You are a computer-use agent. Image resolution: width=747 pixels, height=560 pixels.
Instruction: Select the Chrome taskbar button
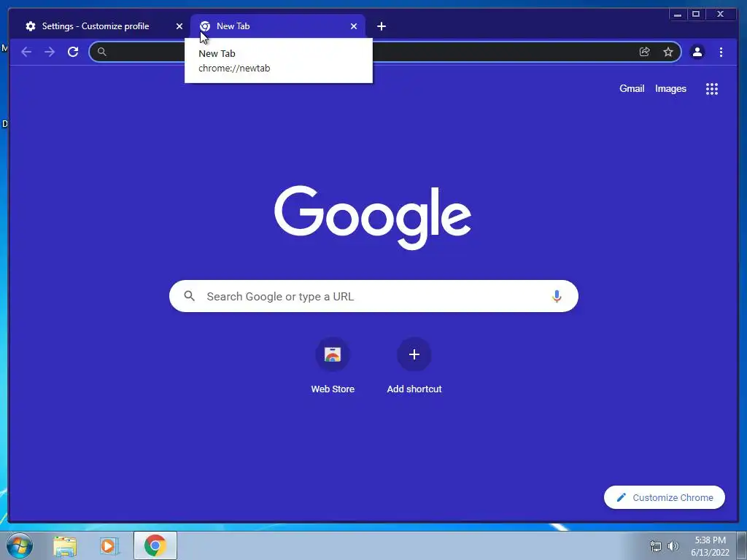pyautogui.click(x=155, y=545)
